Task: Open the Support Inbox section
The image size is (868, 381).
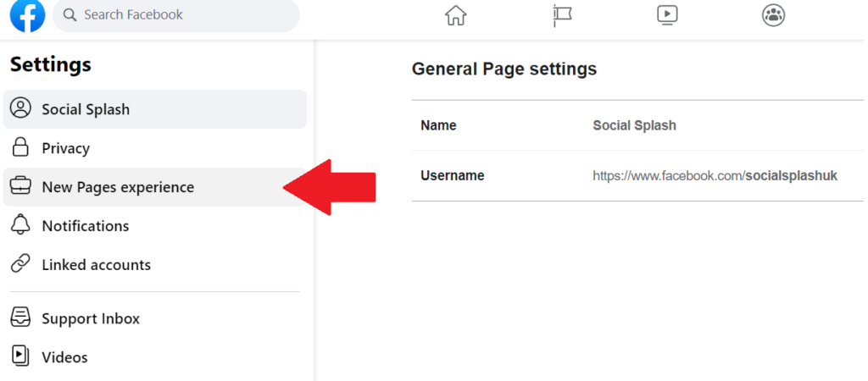Action: click(x=155, y=318)
